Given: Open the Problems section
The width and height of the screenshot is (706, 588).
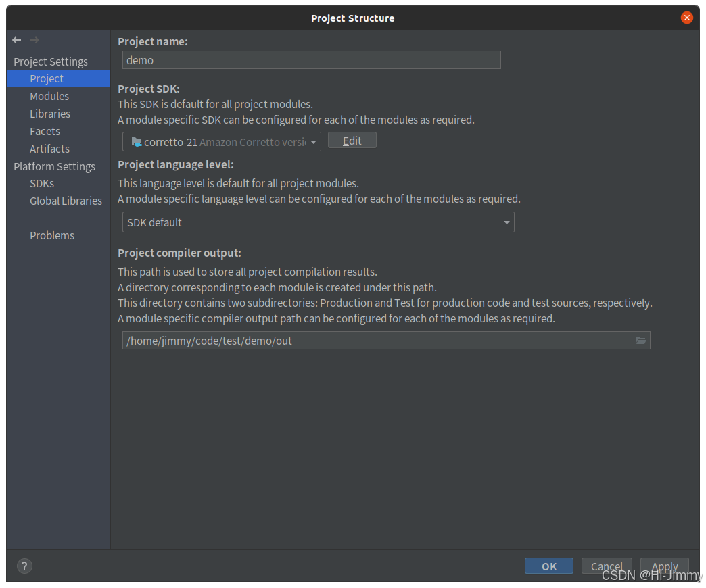Looking at the screenshot, I should (x=52, y=235).
